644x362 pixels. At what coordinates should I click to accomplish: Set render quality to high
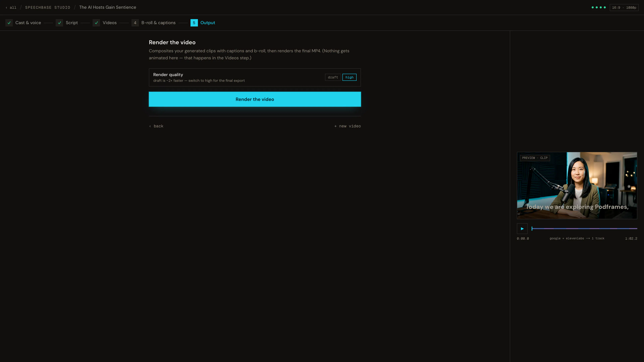(349, 77)
